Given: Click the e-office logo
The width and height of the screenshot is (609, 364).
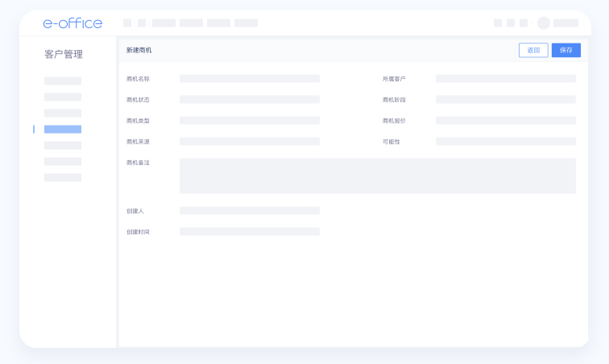Looking at the screenshot, I should pos(72,23).
